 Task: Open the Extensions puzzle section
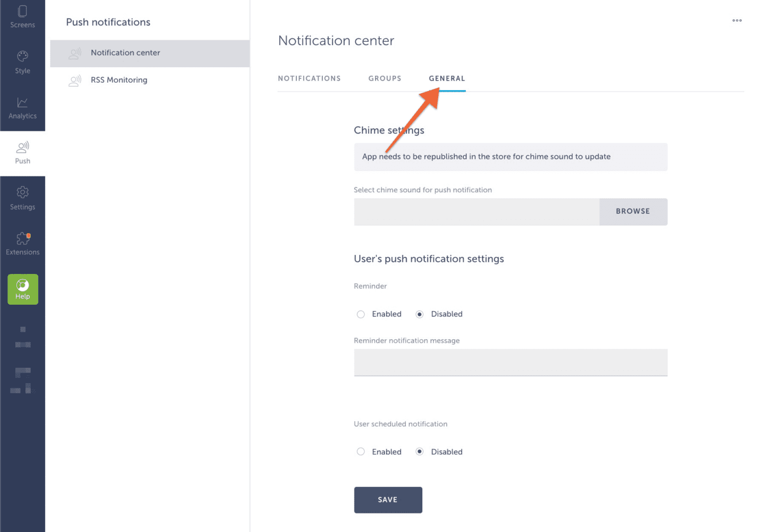click(x=22, y=244)
